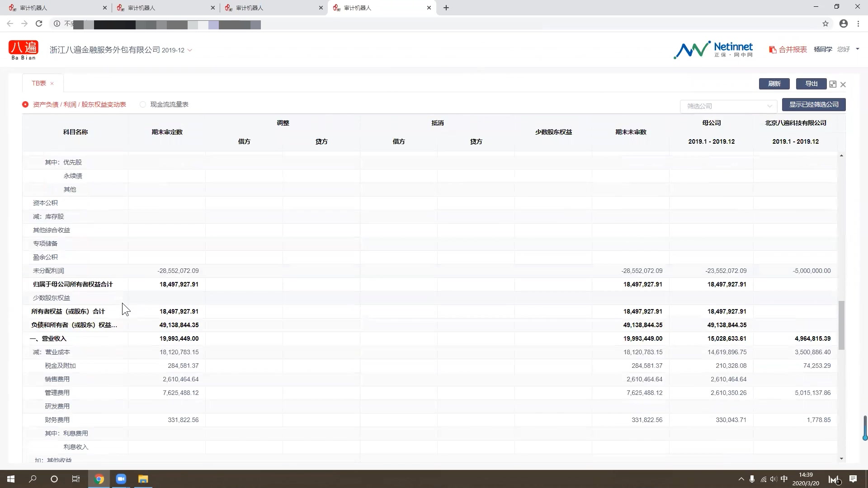Go forward in browser
Screen dimensions: 868x488
tap(24, 23)
